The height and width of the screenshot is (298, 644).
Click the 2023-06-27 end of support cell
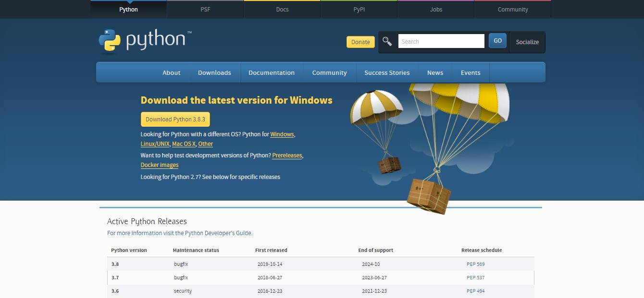[x=374, y=278]
